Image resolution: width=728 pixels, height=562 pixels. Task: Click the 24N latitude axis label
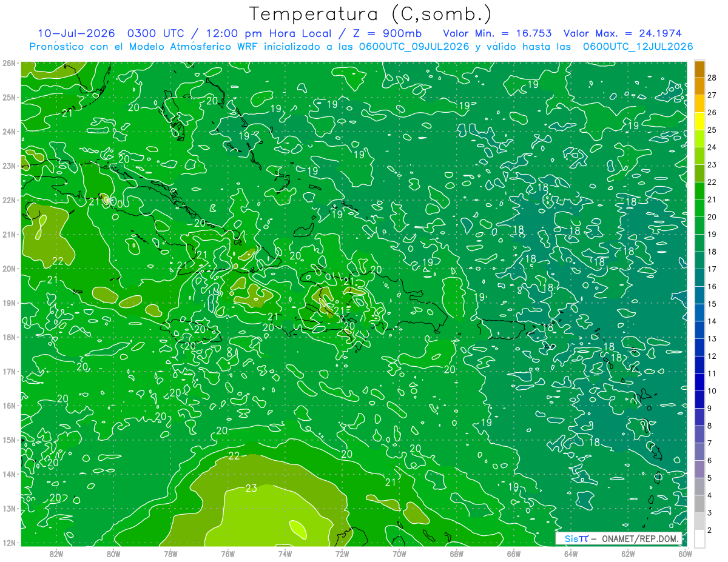(x=9, y=132)
